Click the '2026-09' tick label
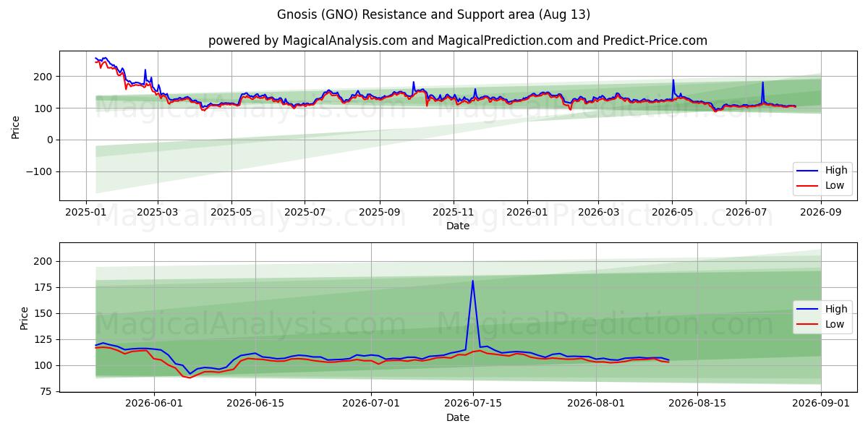 821,213
